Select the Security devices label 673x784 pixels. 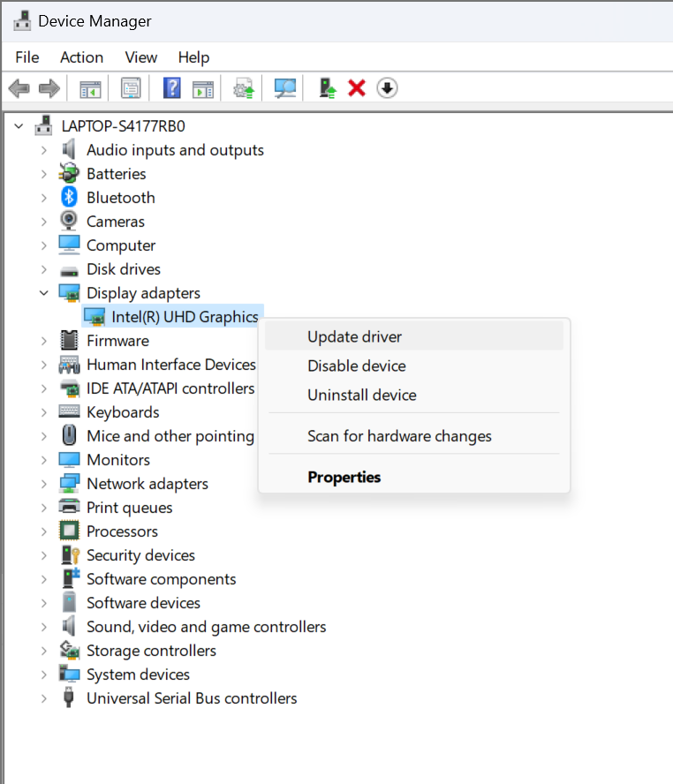point(140,555)
